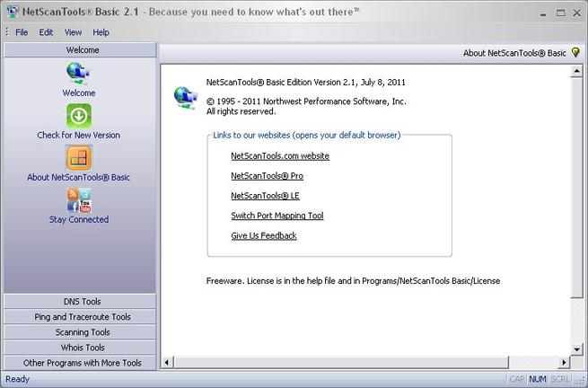Click the Check for New Version download icon
Image resolution: width=588 pixels, height=388 pixels.
[x=79, y=116]
